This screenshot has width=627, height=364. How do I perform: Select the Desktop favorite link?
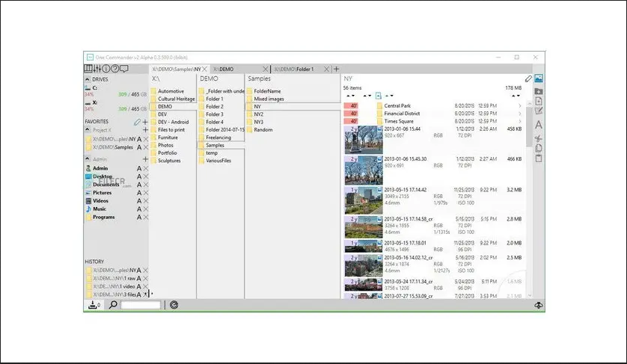click(x=103, y=176)
